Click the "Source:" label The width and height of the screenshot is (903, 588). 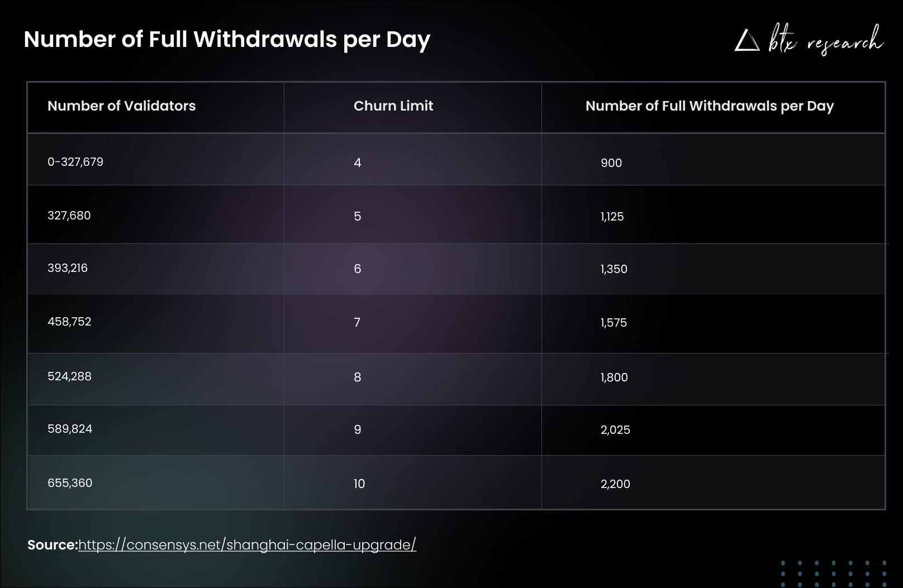coord(53,544)
